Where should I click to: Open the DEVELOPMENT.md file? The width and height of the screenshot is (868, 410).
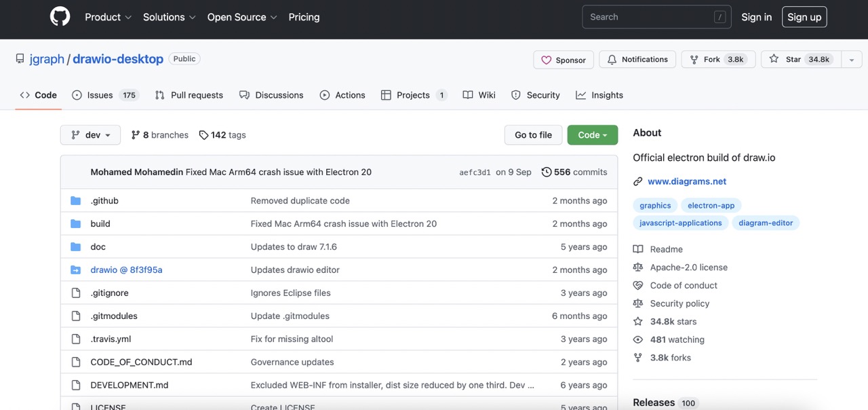coord(130,386)
